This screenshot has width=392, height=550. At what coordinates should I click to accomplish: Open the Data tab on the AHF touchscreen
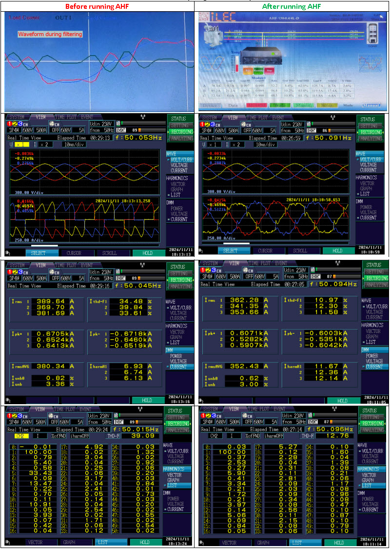click(x=233, y=105)
